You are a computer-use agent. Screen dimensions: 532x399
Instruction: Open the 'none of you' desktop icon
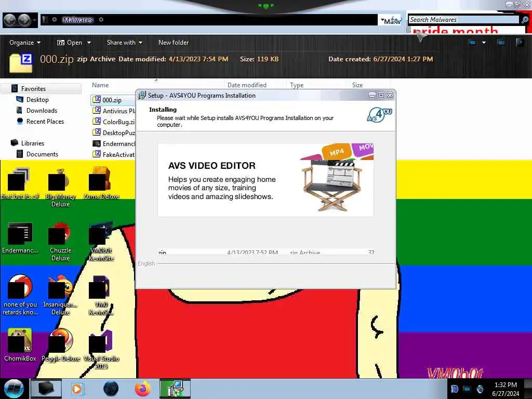click(20, 296)
